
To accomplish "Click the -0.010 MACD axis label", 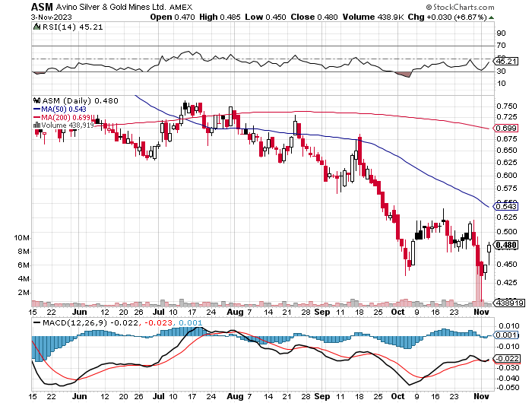I will pos(507,346).
